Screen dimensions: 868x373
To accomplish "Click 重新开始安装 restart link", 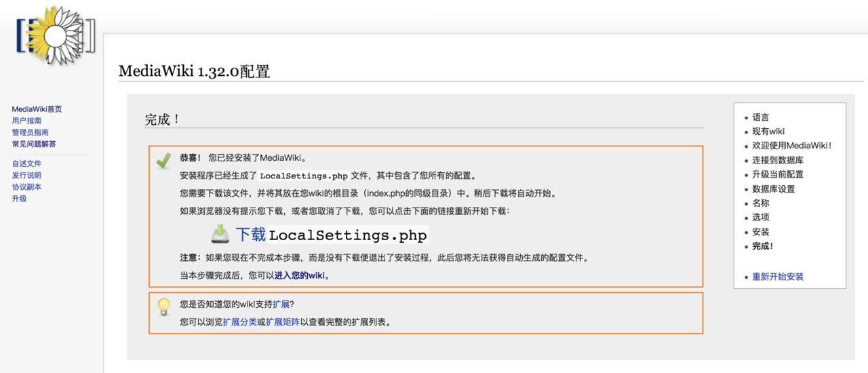I will point(778,277).
